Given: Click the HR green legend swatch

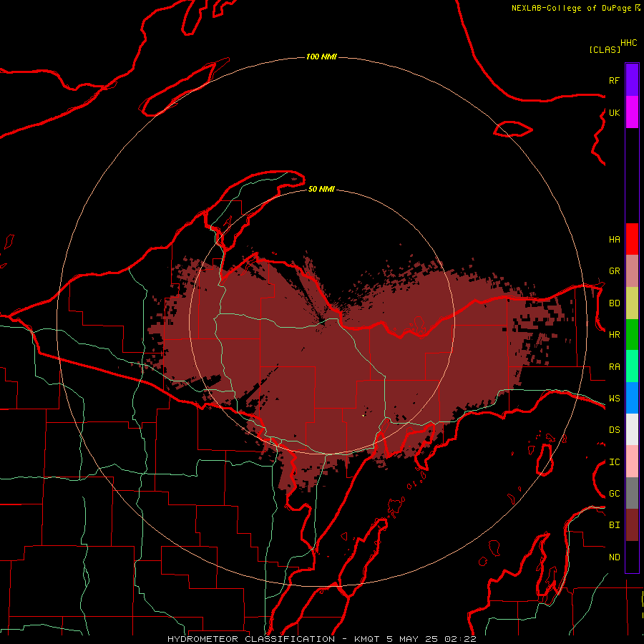Looking at the screenshot, I should coord(632,335).
